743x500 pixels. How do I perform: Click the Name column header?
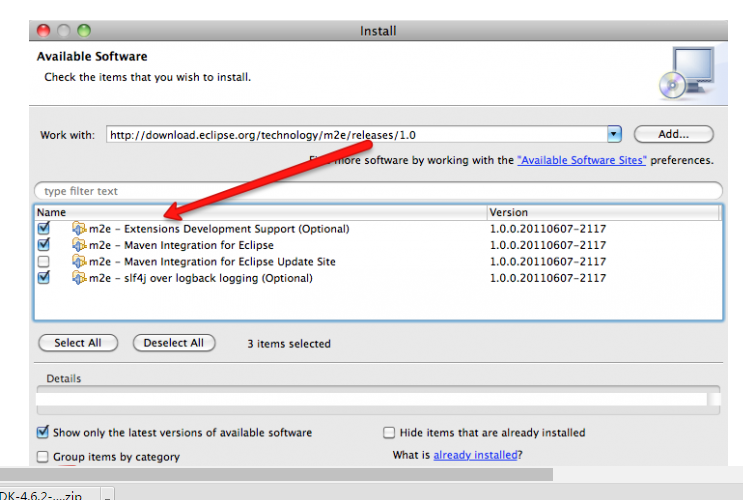pos(261,212)
